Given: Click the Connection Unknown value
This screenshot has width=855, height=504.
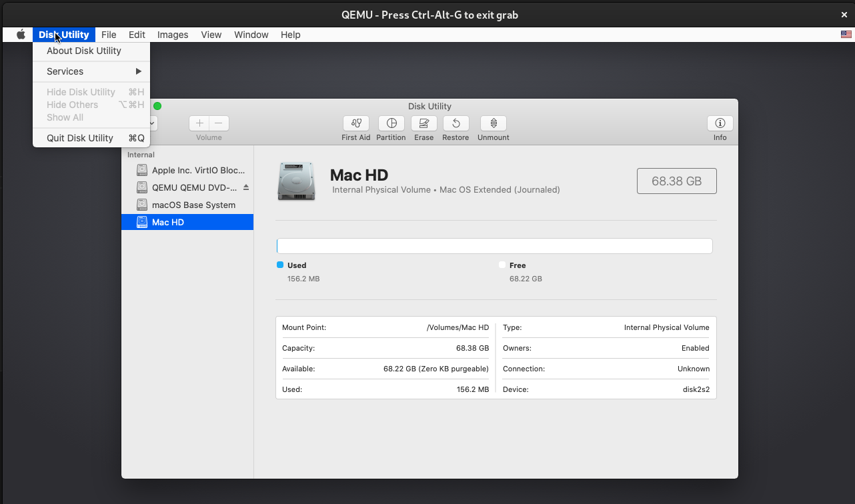Looking at the screenshot, I should click(x=694, y=369).
